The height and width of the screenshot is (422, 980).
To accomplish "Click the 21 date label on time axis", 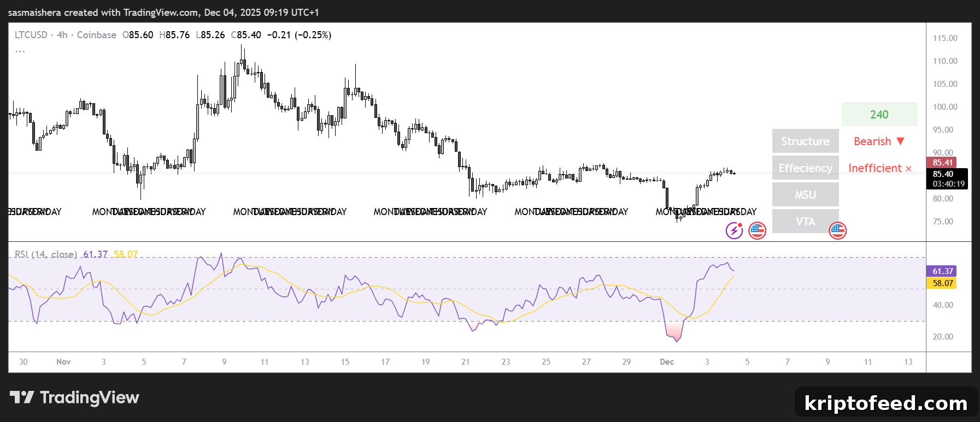I will (x=465, y=362).
